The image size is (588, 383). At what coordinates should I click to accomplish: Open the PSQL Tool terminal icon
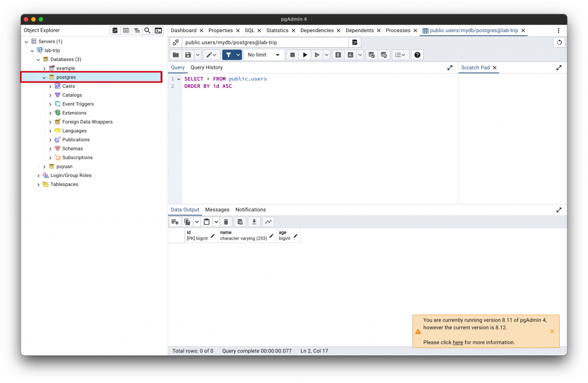158,30
